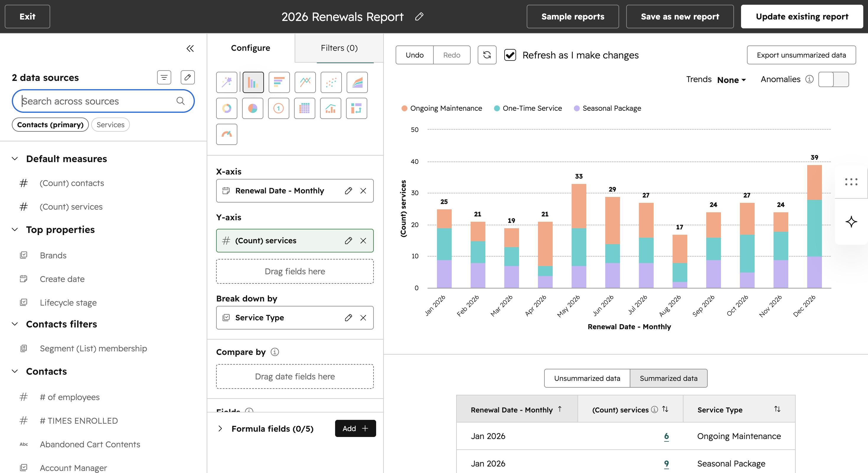Click Save as new report button

point(680,17)
